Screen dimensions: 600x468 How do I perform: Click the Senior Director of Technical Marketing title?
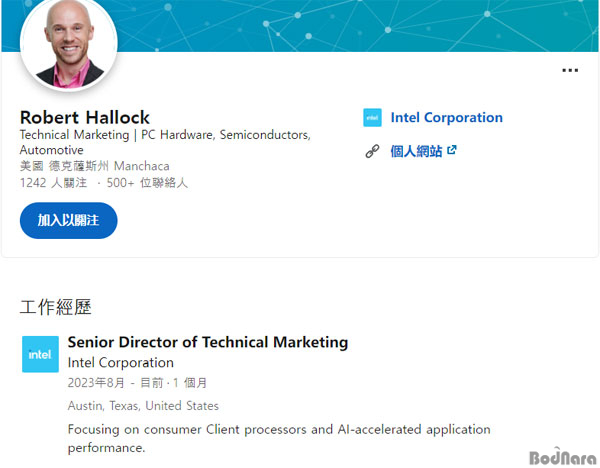tap(208, 342)
